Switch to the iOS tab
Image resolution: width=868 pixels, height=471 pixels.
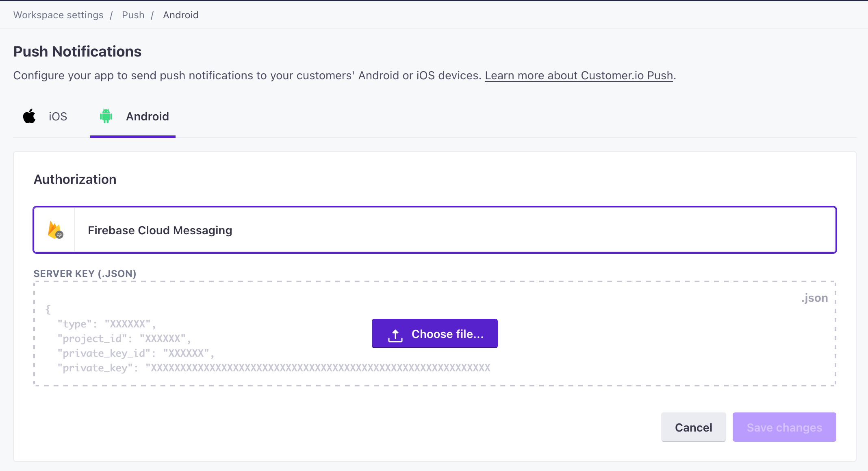pos(45,117)
